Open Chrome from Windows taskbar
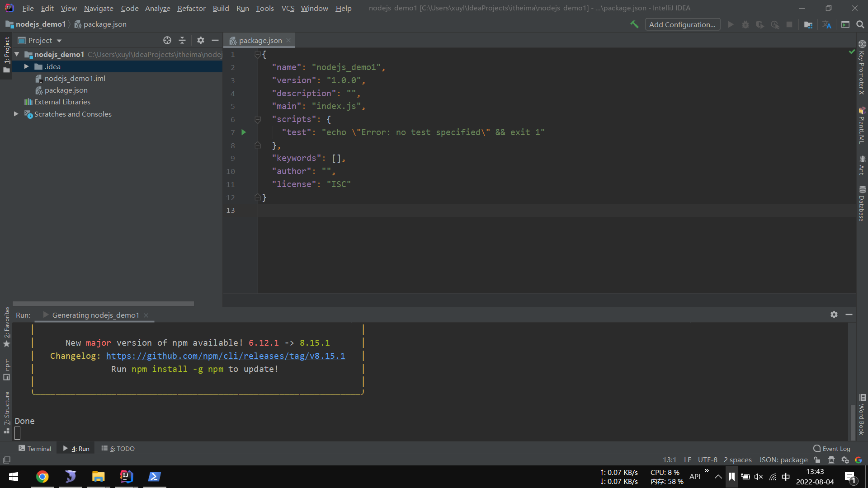 click(42, 476)
